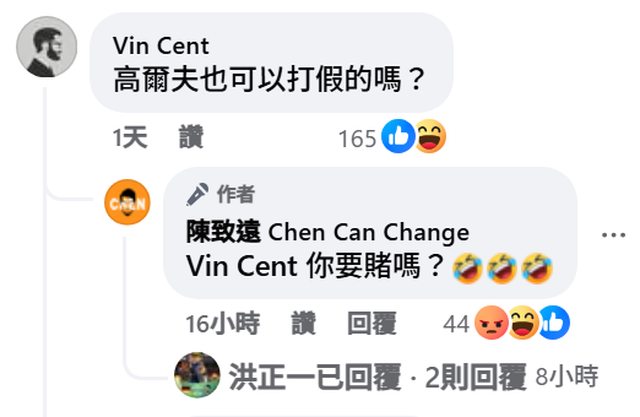Like Vin Cent's comment with 讚
Image resolution: width=640 pixels, height=417 pixels.
pos(191,138)
